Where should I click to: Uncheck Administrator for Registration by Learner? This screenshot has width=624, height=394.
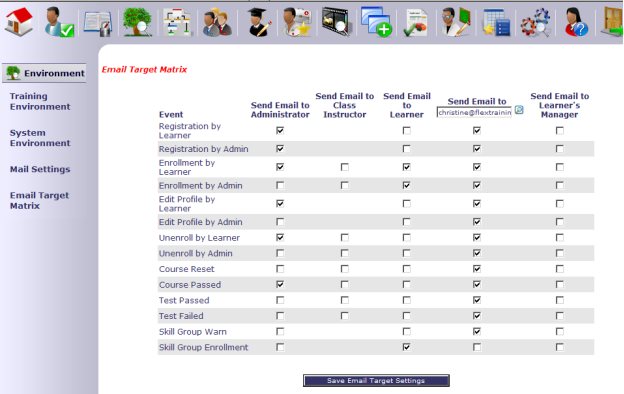pyautogui.click(x=280, y=131)
